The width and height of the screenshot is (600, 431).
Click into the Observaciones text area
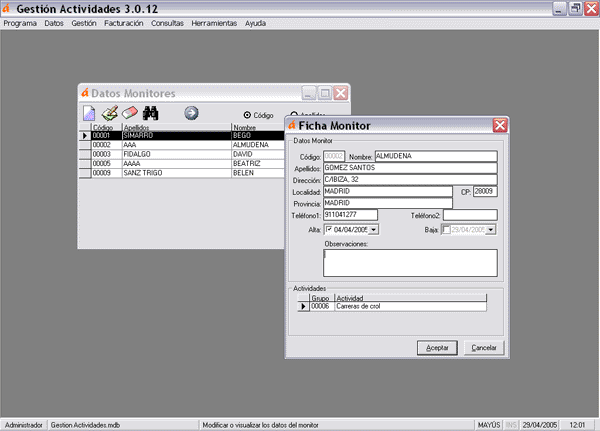point(410,261)
